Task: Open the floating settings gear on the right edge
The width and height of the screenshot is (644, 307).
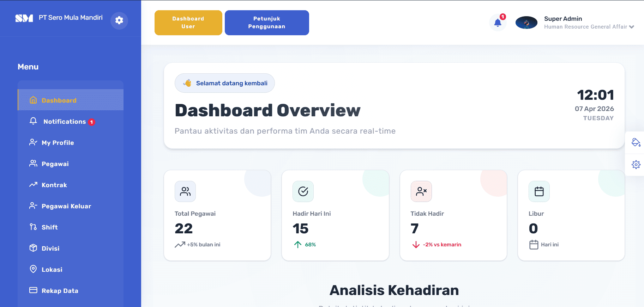Action: 636,165
